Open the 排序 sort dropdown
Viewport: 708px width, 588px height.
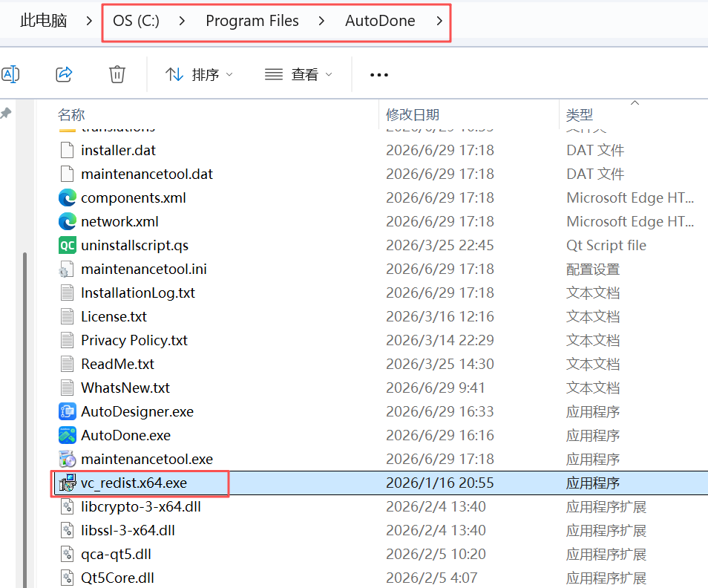(x=199, y=74)
